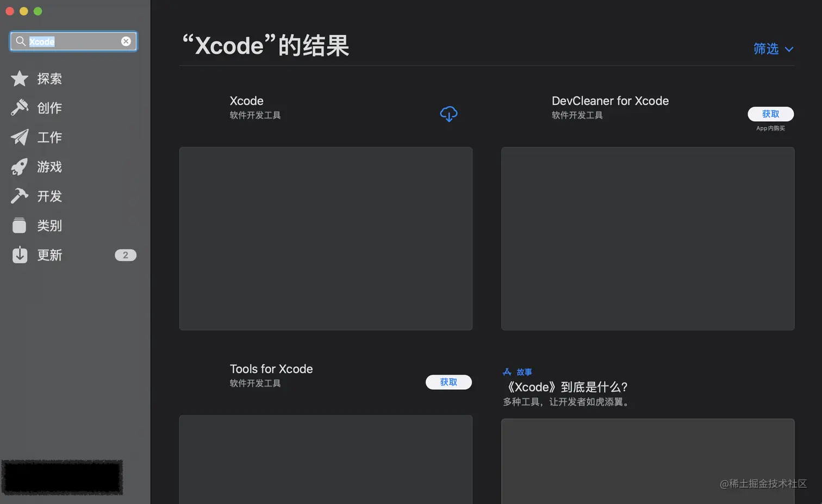Open the DevCleaner for Xcode screenshot preview
This screenshot has width=822, height=504.
click(x=647, y=238)
